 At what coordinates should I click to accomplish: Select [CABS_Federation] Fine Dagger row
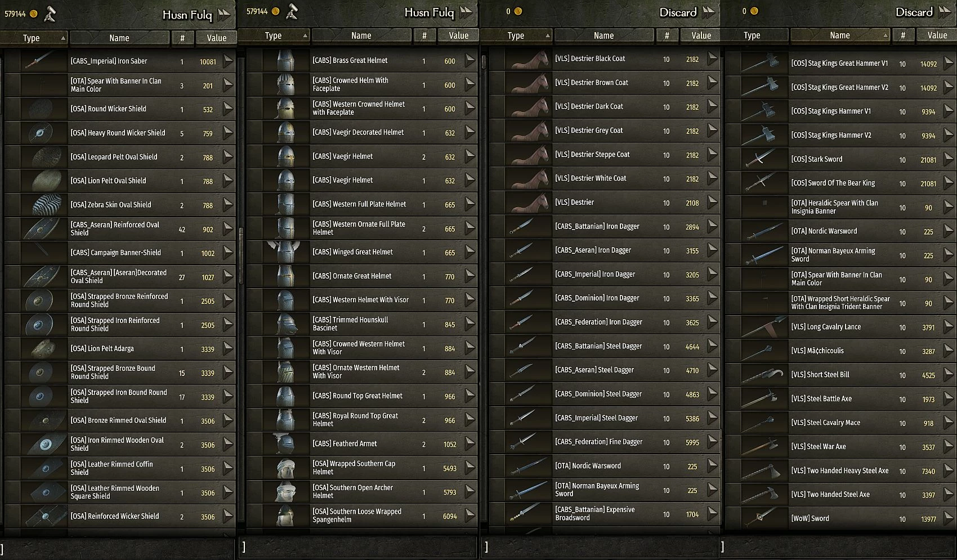click(x=604, y=442)
